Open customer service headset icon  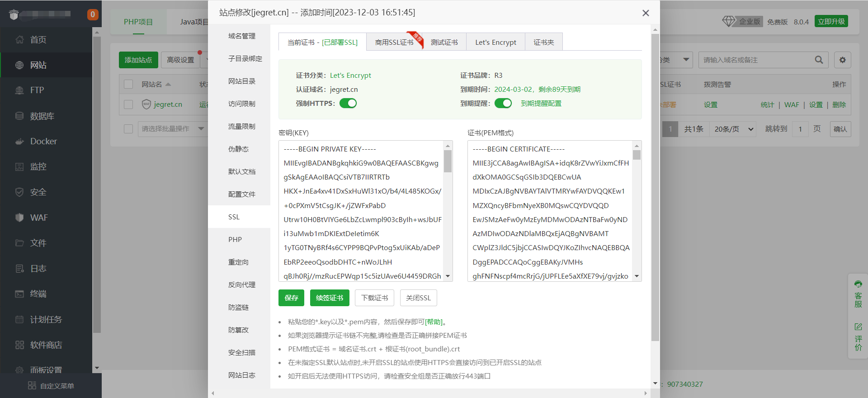coord(858,284)
